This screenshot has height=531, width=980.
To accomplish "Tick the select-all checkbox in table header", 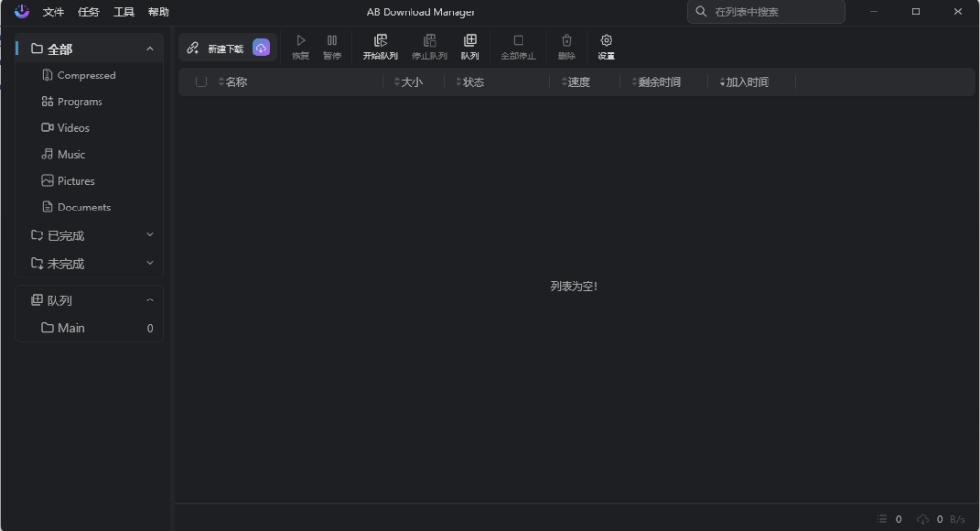I will click(201, 82).
